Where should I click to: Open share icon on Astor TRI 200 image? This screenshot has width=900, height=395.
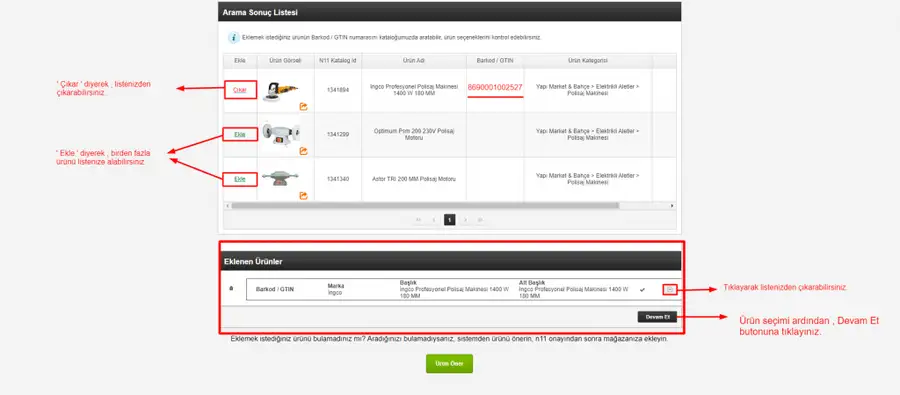click(x=304, y=196)
